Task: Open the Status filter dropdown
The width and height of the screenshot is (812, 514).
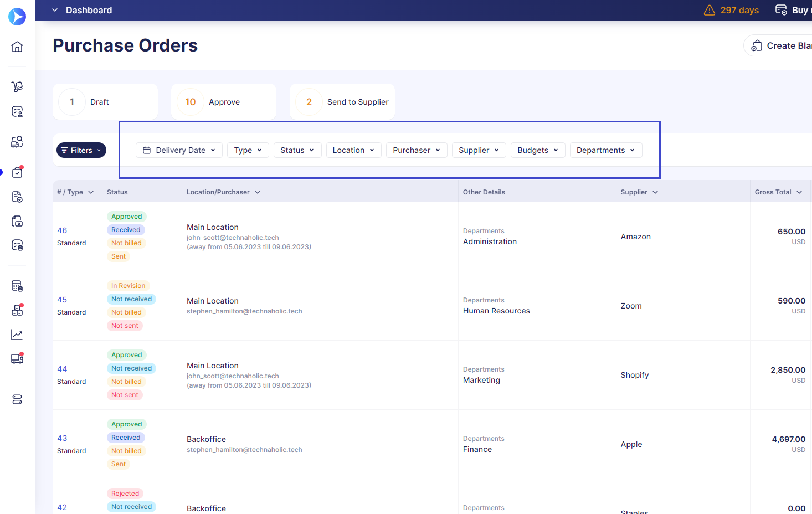Action: coord(297,150)
